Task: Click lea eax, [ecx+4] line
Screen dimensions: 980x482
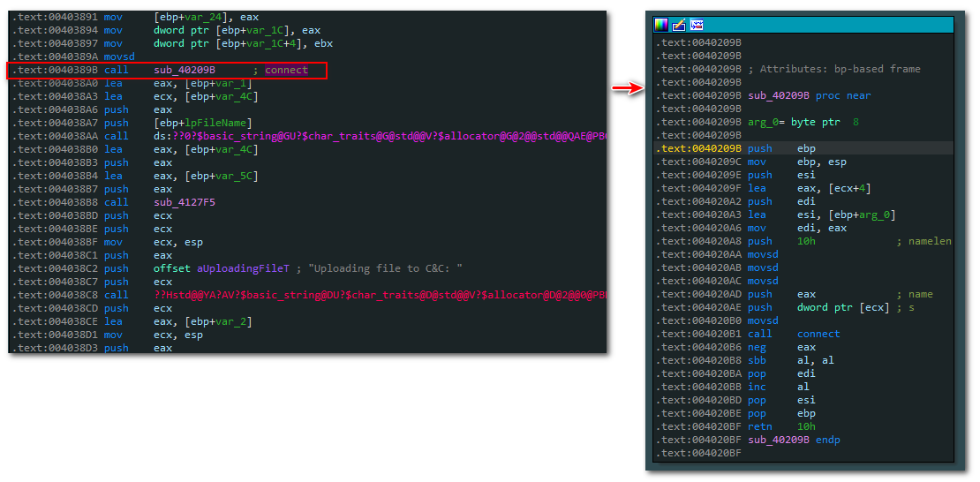Action: (x=763, y=188)
